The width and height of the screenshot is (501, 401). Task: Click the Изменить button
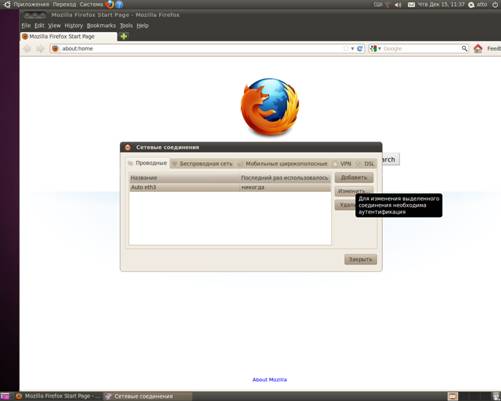coord(351,191)
